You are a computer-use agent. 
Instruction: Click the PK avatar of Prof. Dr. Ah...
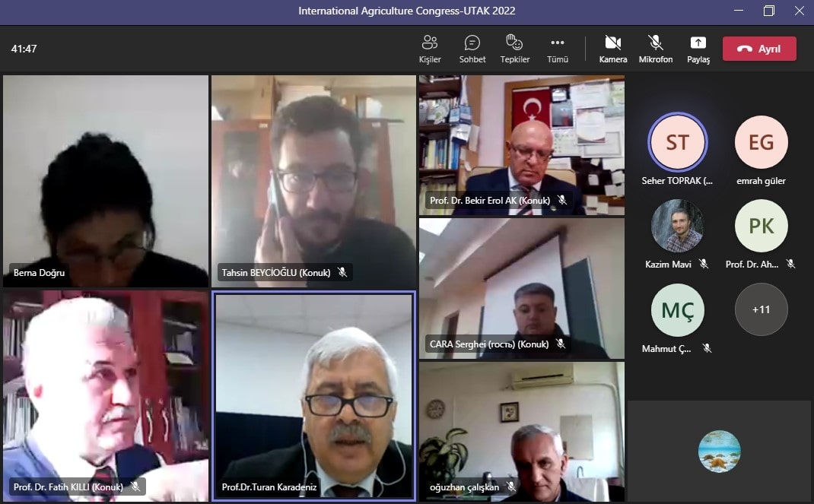(x=761, y=226)
